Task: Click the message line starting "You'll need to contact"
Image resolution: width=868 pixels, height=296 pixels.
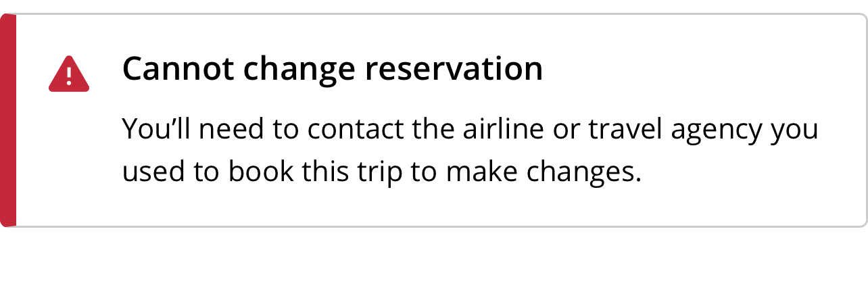Action: coord(471,130)
